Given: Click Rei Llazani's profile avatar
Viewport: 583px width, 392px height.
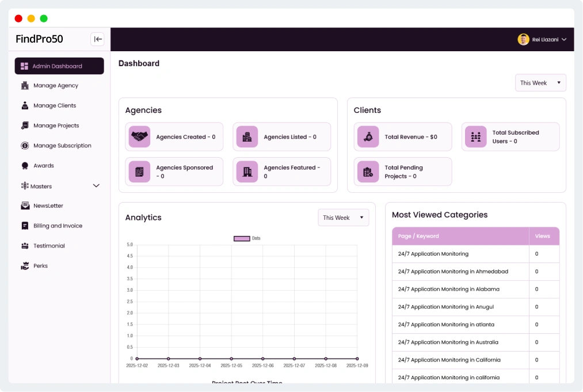Looking at the screenshot, I should coord(523,39).
